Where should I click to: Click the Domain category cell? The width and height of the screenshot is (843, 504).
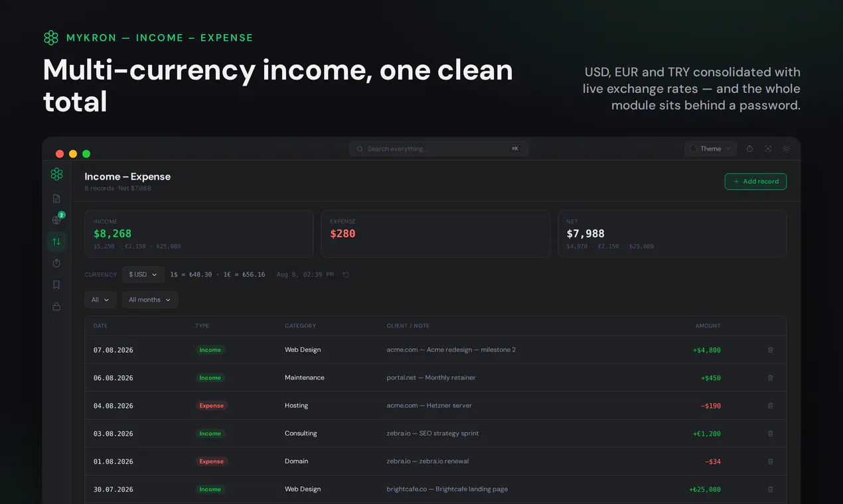pyautogui.click(x=297, y=461)
